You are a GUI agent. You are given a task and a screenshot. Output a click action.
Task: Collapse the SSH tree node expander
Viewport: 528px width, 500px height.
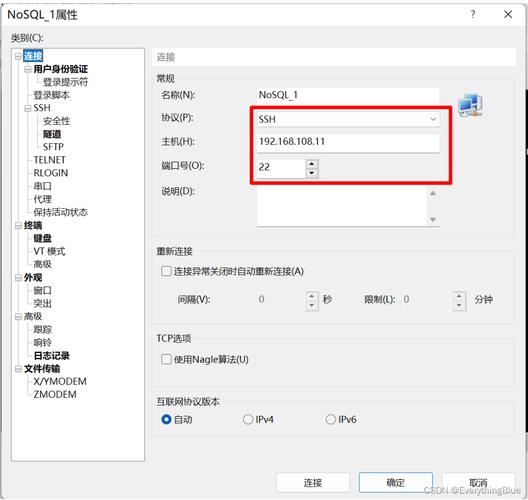(28, 108)
